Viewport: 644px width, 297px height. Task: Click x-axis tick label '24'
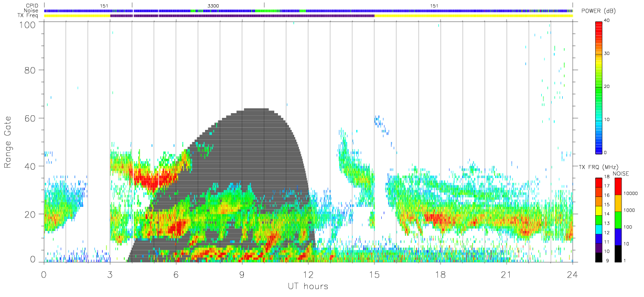[572, 275]
